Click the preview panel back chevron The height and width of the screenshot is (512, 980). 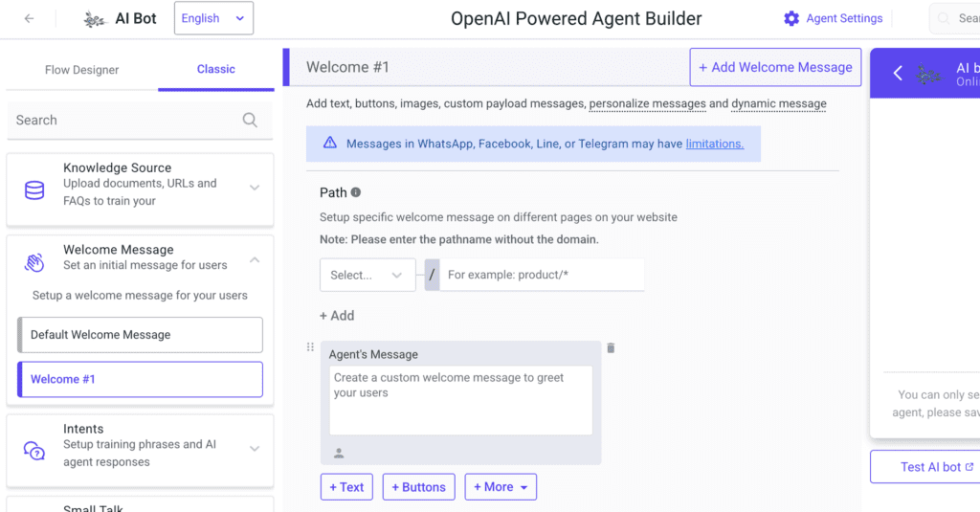[x=898, y=73]
